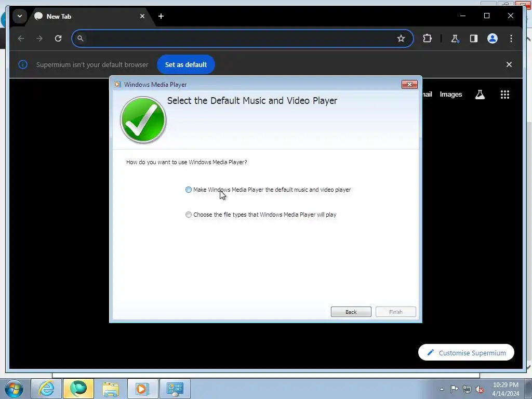The image size is (532, 399).
Task: Minimize the Supermium browser window
Action: pyautogui.click(x=463, y=16)
